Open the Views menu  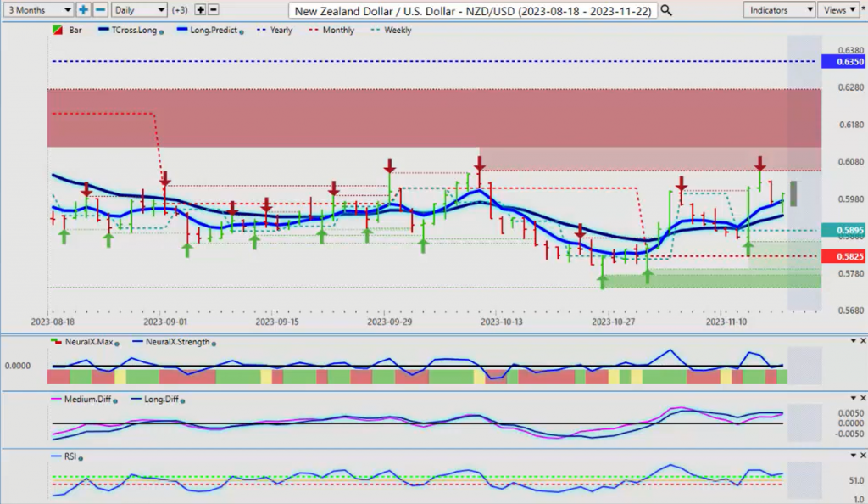840,10
